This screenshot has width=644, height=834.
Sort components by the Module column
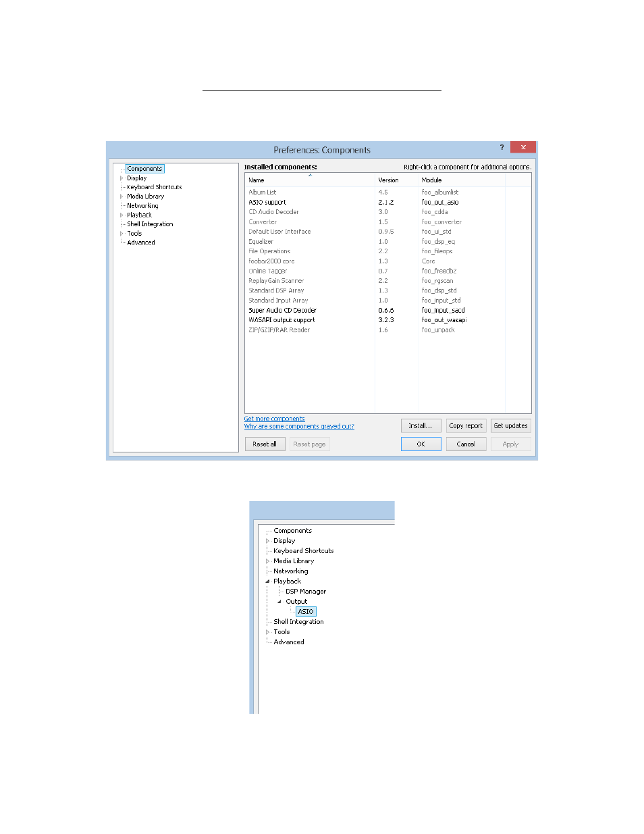click(461, 180)
